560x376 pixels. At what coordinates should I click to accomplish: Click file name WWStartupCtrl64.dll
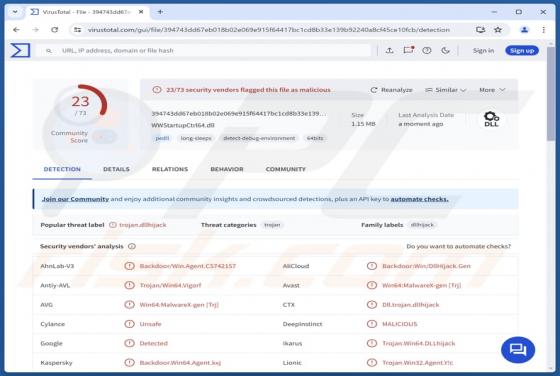coord(183,125)
